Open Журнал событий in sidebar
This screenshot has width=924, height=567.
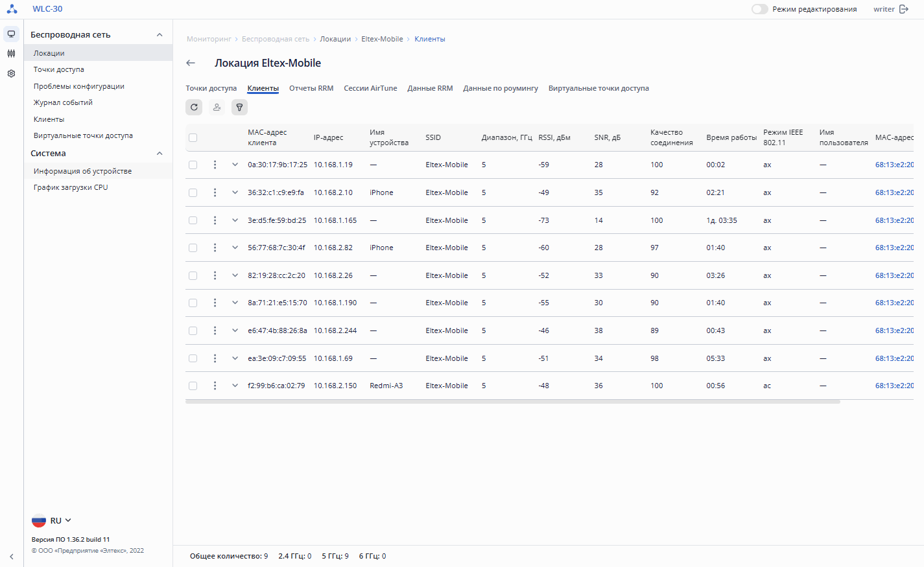[63, 102]
